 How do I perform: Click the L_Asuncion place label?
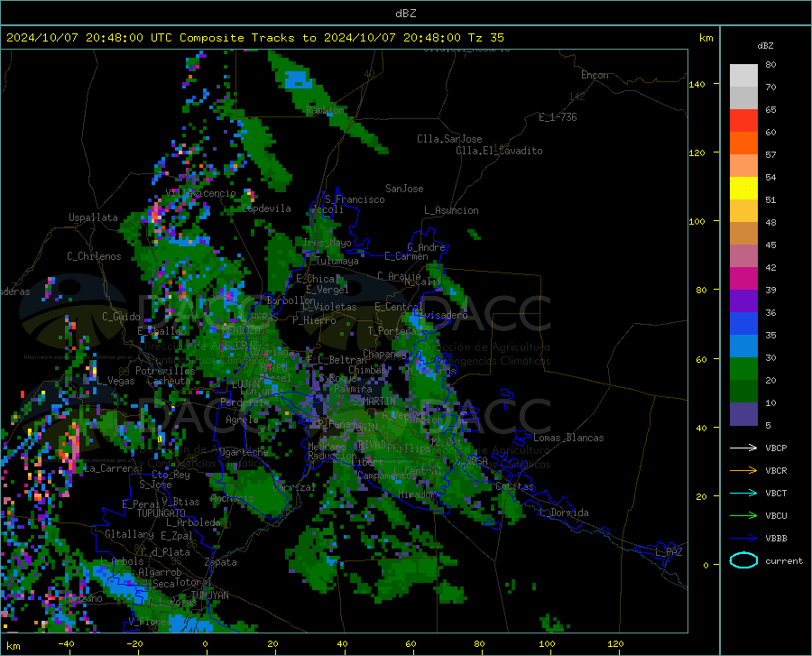click(x=451, y=210)
